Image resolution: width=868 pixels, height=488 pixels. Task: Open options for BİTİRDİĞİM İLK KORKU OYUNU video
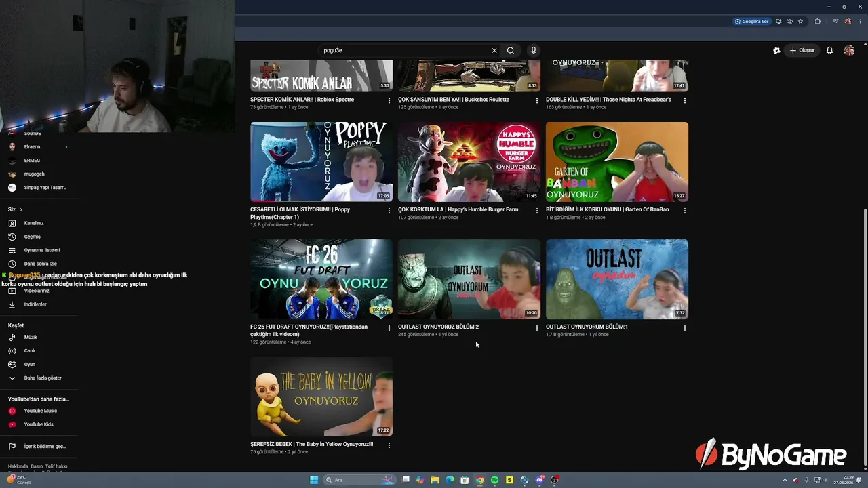685,211
